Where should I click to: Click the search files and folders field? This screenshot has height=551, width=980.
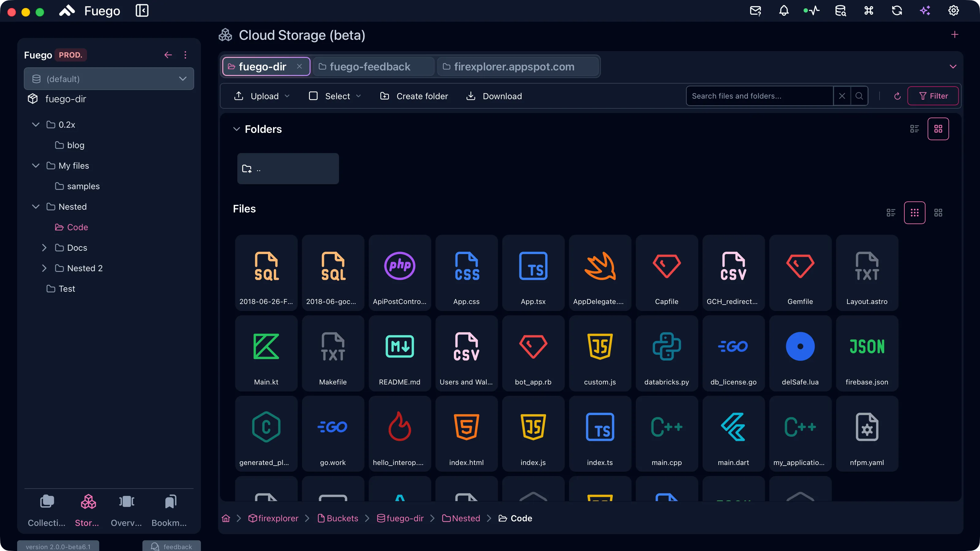coord(759,96)
